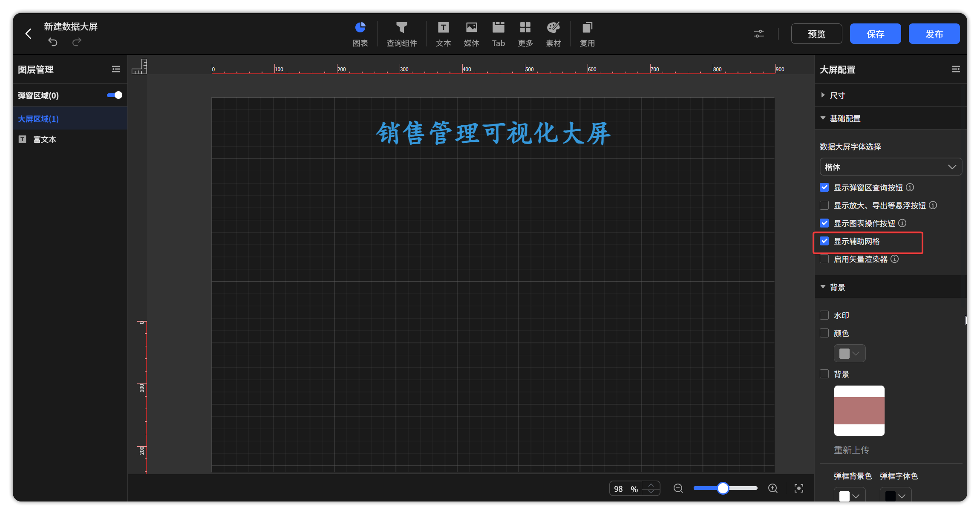
Task: Info icon next to 显示图表操作按钮
Action: 902,223
